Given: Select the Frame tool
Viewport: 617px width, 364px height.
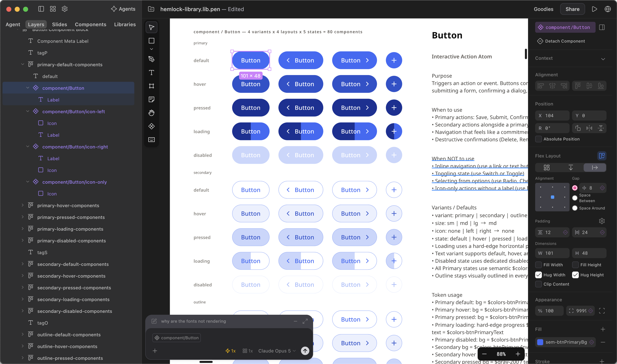Looking at the screenshot, I should tap(152, 86).
